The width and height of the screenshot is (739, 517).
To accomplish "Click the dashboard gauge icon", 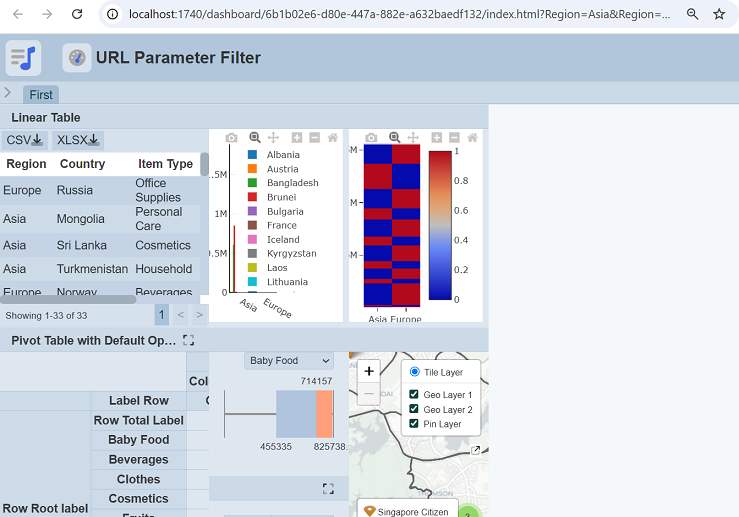I will (77, 58).
